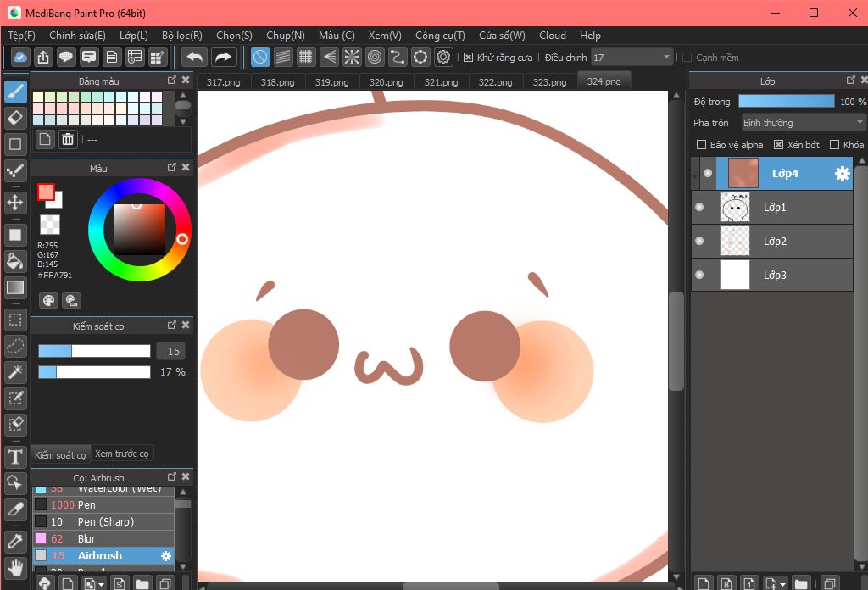This screenshot has width=868, height=590.
Task: Expand add-brush dropdown in brush panel
Action: pyautogui.click(x=101, y=584)
